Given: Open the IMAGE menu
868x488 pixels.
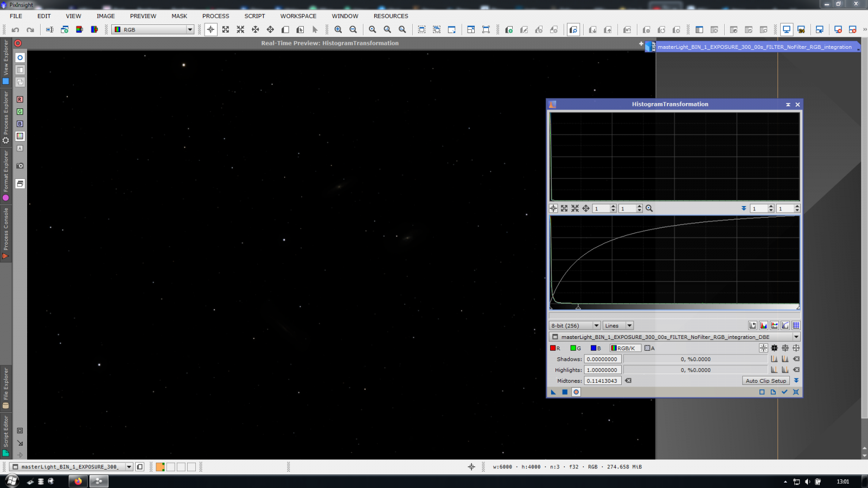Looking at the screenshot, I should tap(106, 16).
